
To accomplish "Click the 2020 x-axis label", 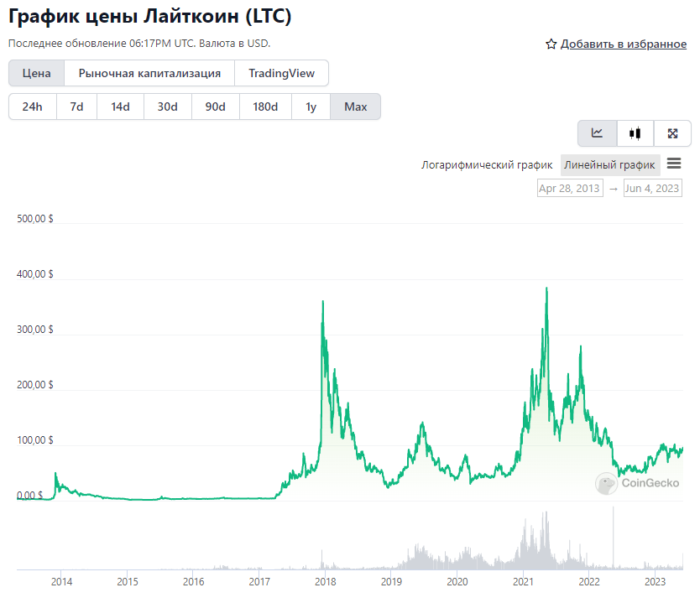I will tap(457, 581).
